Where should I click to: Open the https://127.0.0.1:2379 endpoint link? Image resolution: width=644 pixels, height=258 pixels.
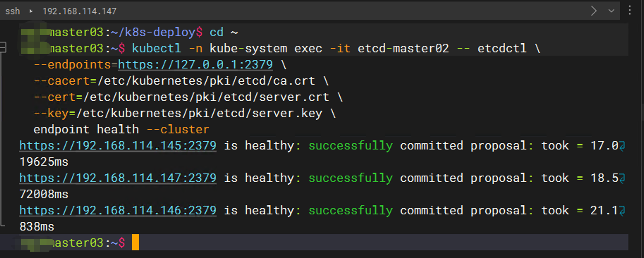(195, 64)
